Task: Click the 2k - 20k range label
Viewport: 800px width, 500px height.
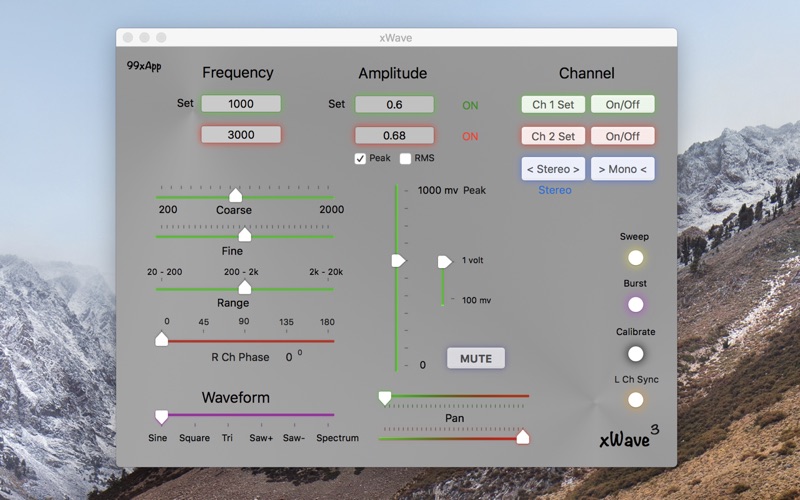Action: tap(326, 272)
